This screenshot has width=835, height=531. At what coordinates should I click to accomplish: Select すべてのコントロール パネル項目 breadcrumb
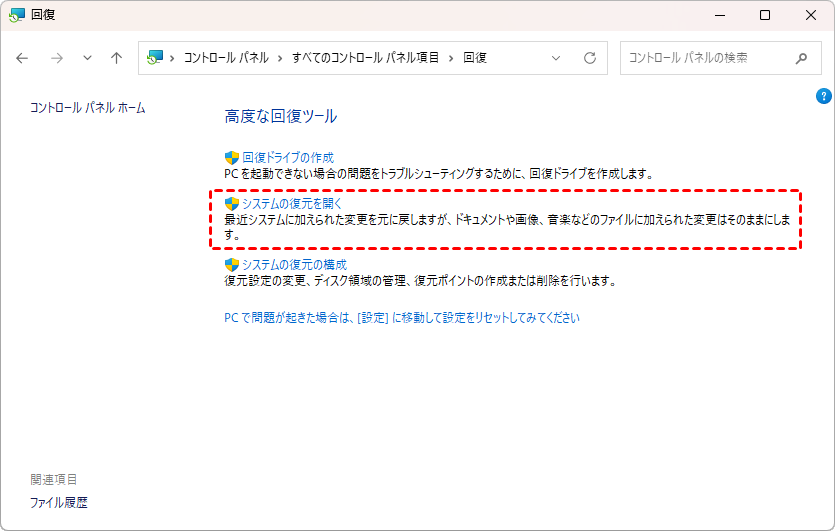pyautogui.click(x=365, y=58)
